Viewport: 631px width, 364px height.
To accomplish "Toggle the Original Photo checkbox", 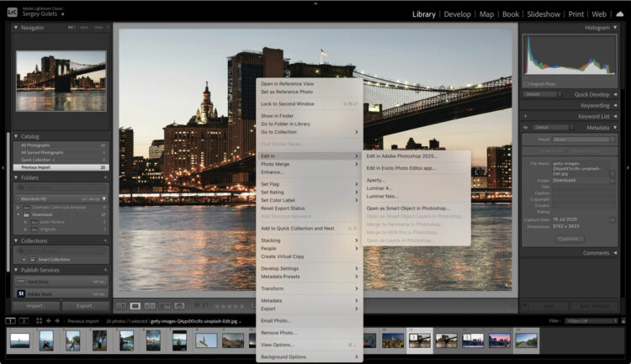I will point(527,84).
